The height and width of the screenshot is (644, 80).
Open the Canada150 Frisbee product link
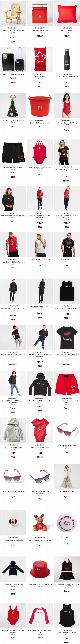tap(67, 538)
